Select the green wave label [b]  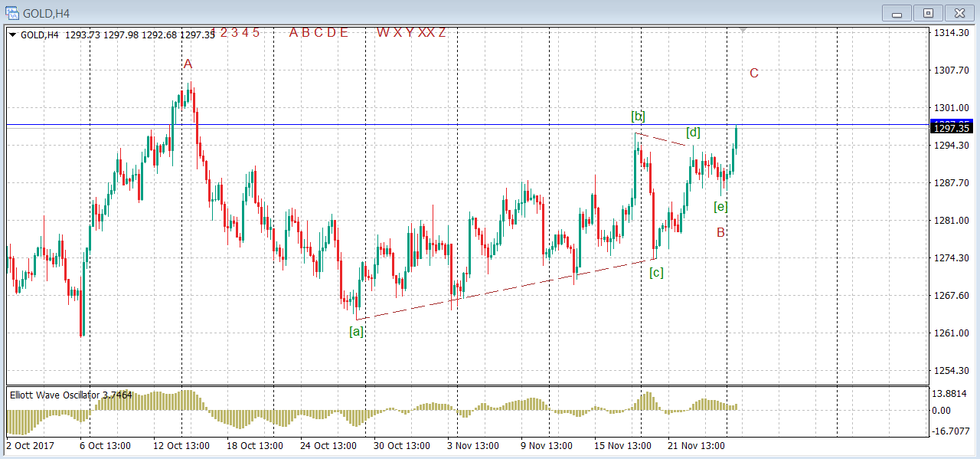click(638, 116)
